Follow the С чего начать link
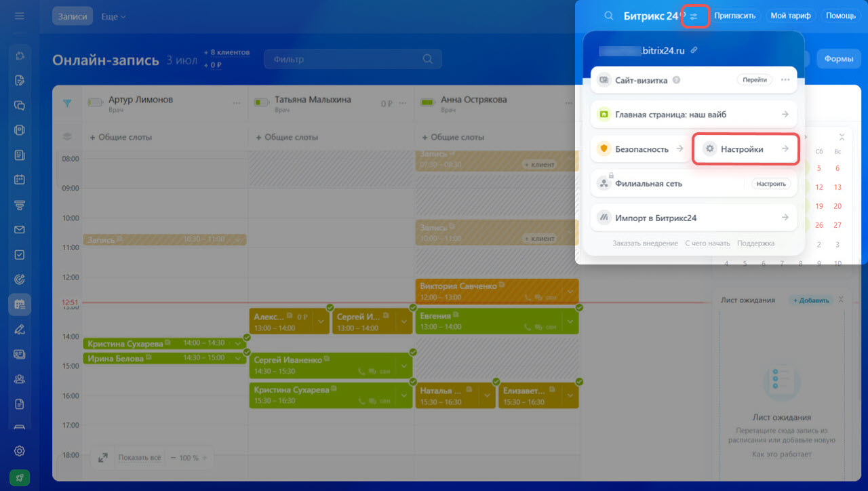Screen dimensions: 868x491 coord(707,243)
